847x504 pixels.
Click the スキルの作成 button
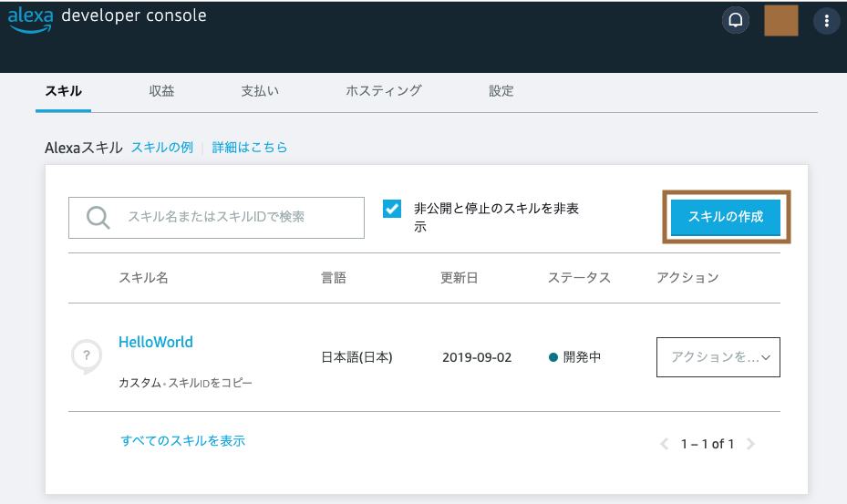[x=726, y=217]
